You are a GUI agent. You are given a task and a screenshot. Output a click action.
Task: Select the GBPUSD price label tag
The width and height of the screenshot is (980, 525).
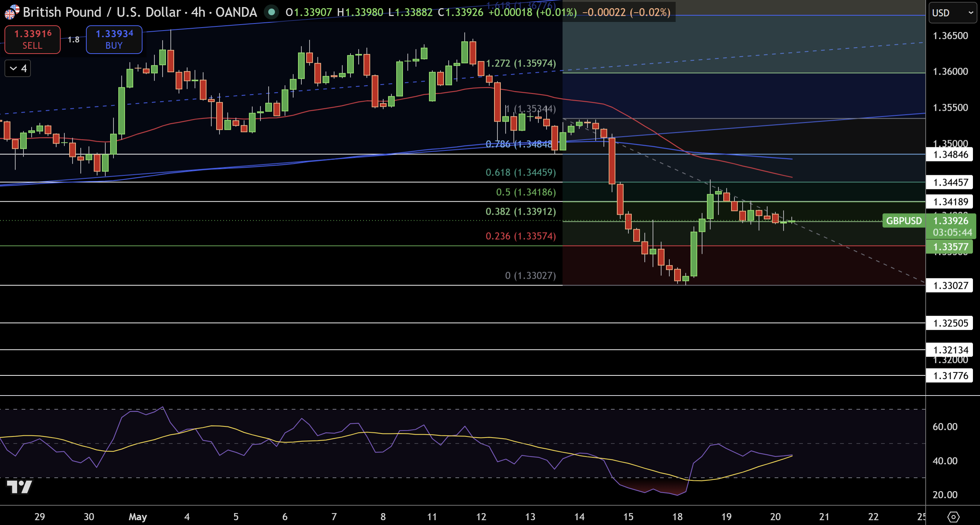tap(904, 221)
